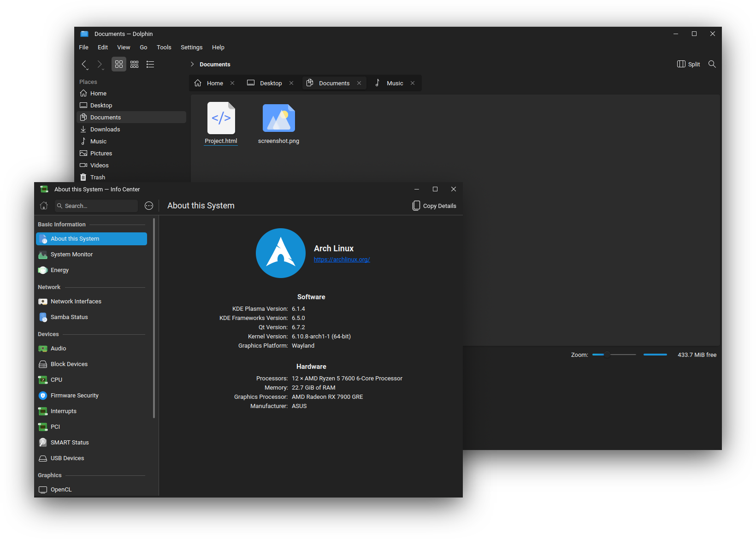This screenshot has width=756, height=539.
Task: Enable Split view in Dolphin
Action: (x=688, y=64)
